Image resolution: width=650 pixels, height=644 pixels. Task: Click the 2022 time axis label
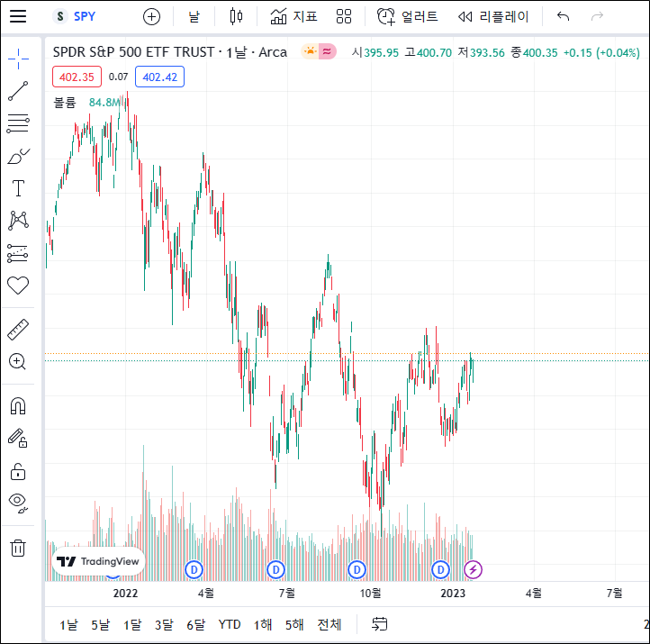125,594
